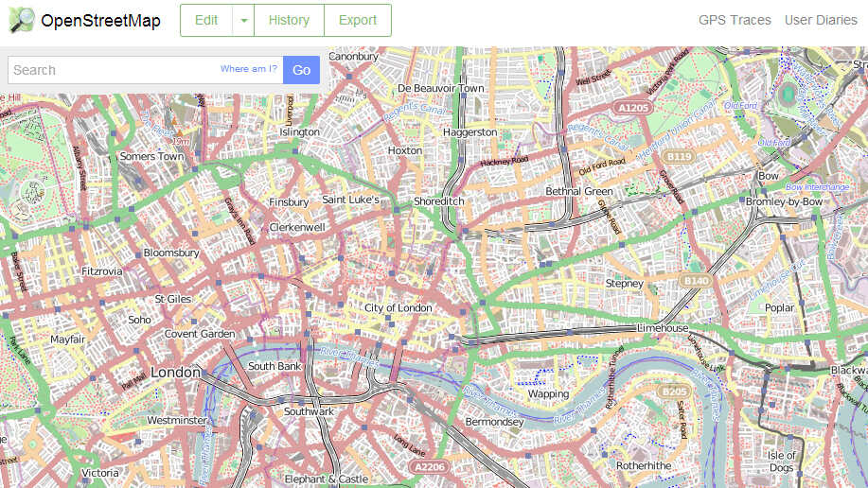Click the 'Islington' map label
Screen dimensions: 868x488
click(299, 132)
